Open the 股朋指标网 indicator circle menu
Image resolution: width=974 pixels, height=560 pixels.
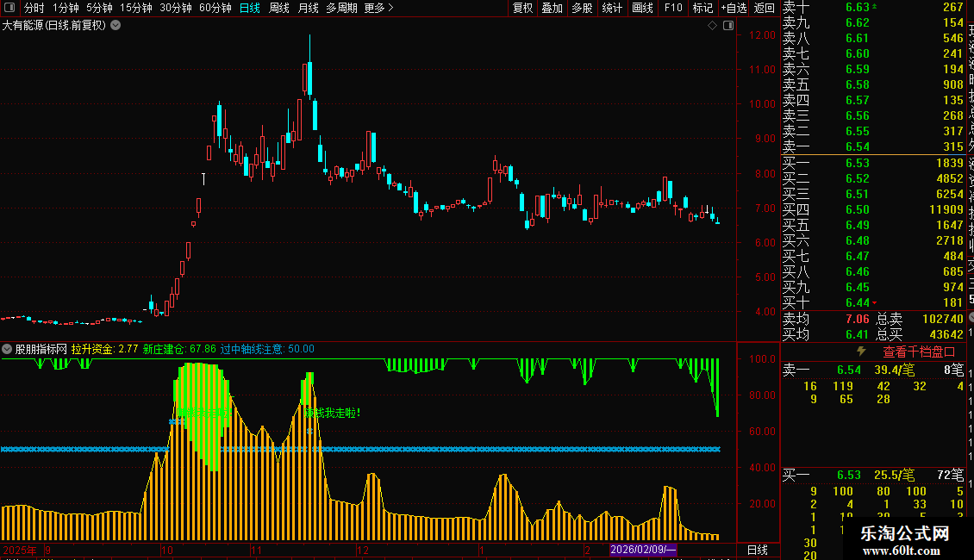[x=7, y=349]
